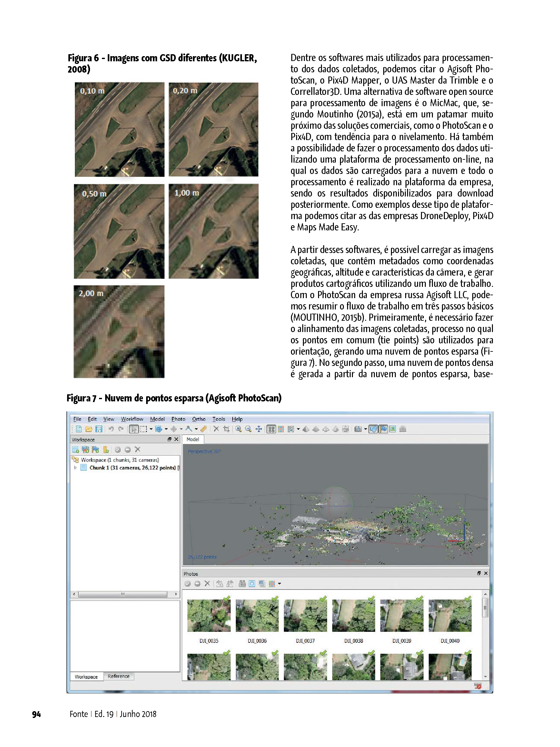Click Enable Items check icon in Workspace
The width and height of the screenshot is (560, 747).
(117, 449)
